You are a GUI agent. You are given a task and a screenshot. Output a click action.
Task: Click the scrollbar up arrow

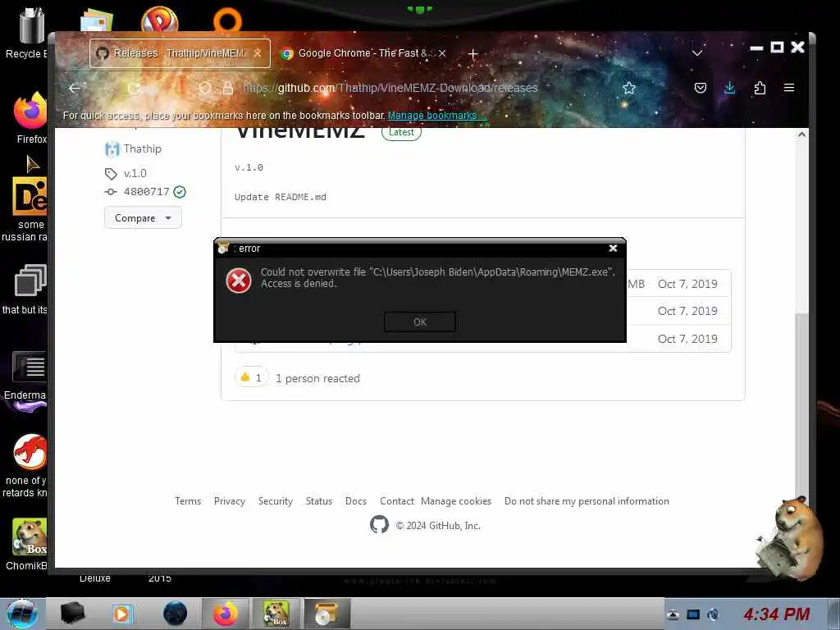(x=801, y=135)
